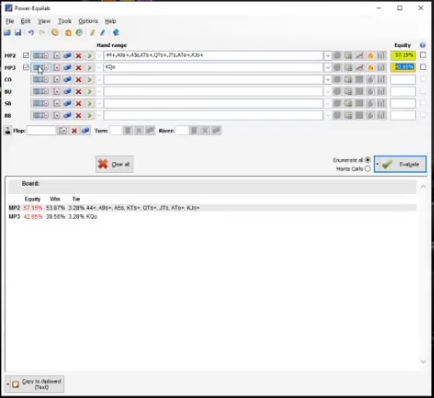This screenshot has width=434, height=398.
Task: Click the open file toolbar icon
Action: pos(7,33)
